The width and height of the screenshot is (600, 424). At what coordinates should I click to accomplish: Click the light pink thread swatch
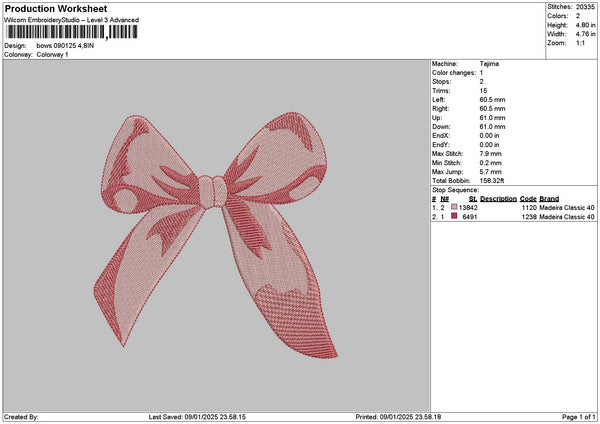(x=455, y=207)
